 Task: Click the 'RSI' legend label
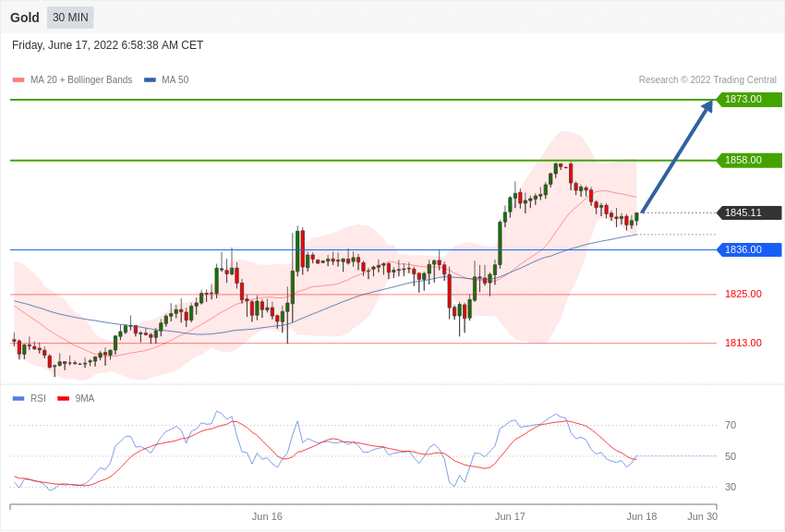[38, 398]
